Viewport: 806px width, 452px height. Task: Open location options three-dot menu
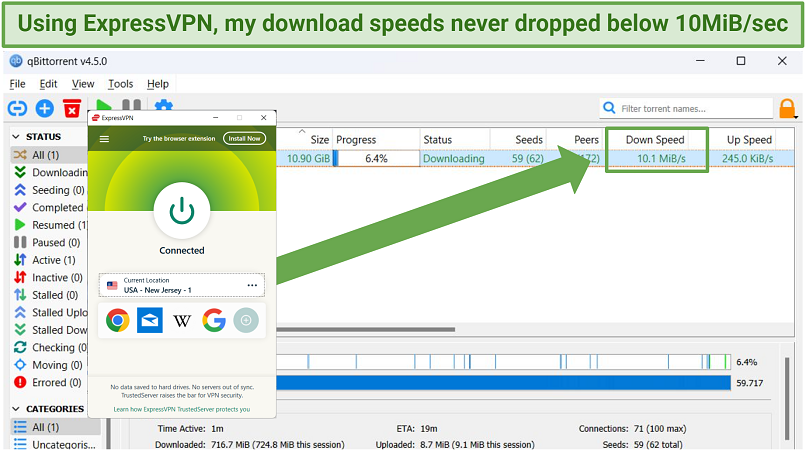(x=252, y=285)
